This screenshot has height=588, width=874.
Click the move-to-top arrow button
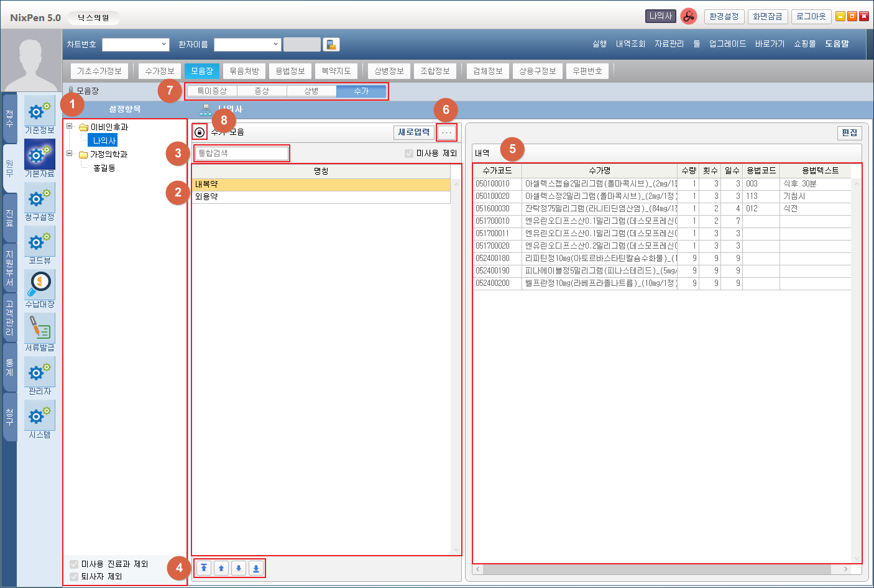pos(204,568)
